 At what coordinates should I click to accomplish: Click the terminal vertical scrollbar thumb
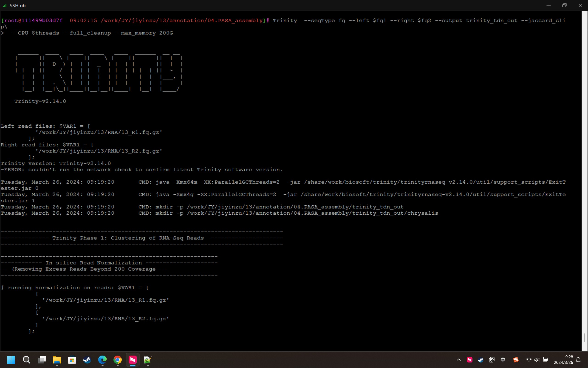pos(584,338)
